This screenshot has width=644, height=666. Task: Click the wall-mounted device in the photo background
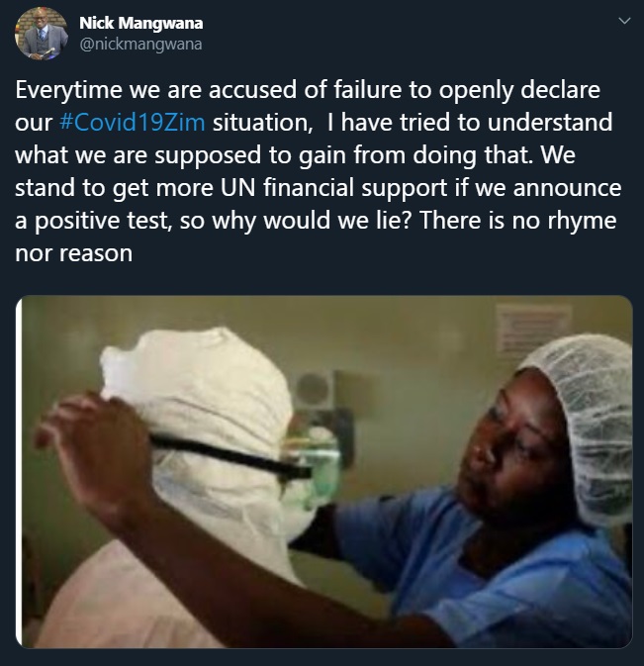322,408
